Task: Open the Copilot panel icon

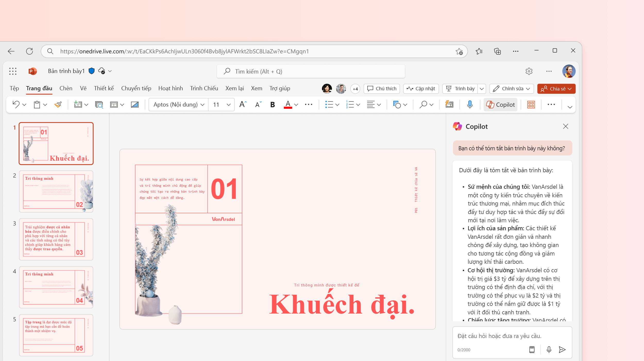Action: (x=501, y=104)
